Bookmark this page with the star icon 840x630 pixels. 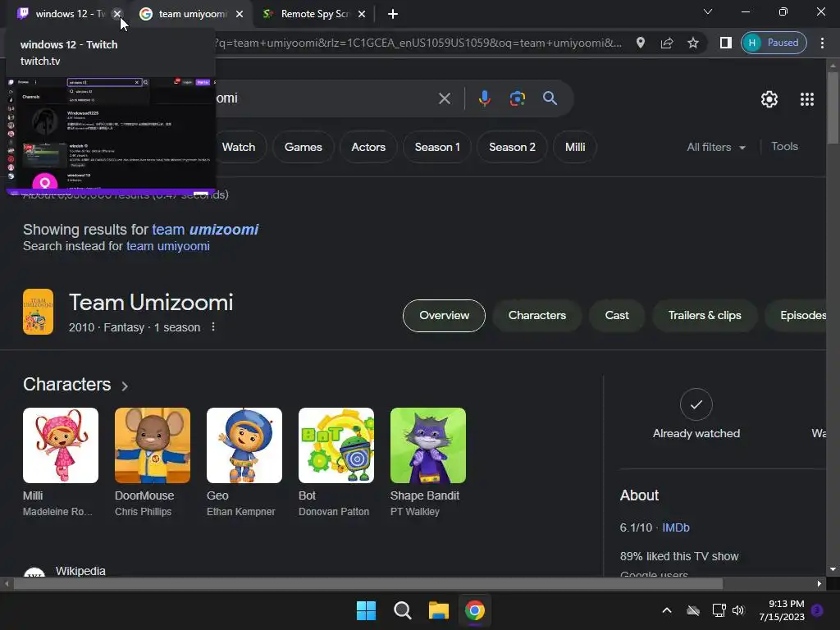pyautogui.click(x=693, y=43)
